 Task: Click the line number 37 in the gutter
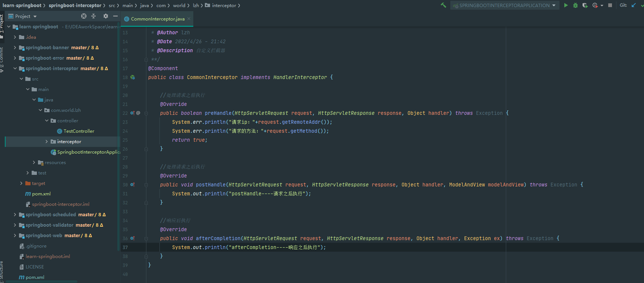tap(125, 247)
